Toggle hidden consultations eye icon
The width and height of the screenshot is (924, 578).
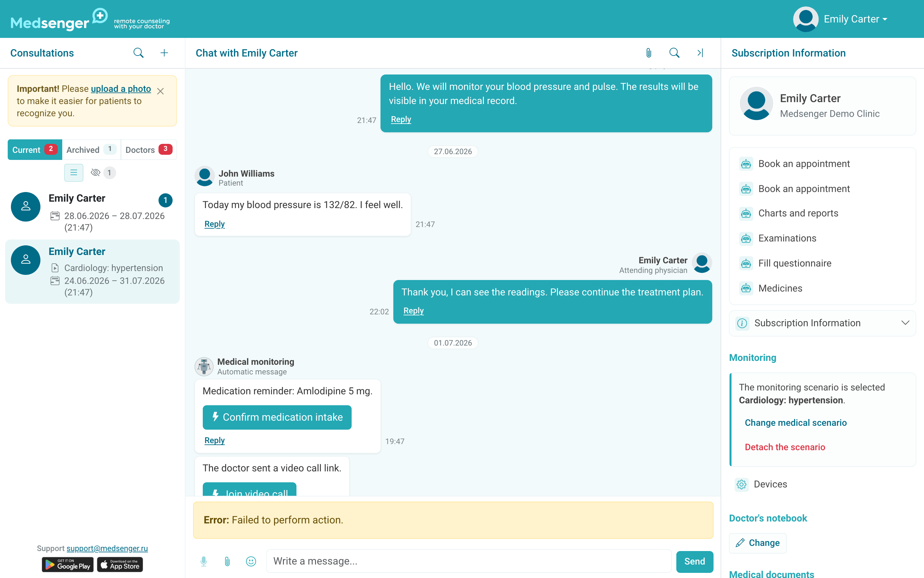click(x=96, y=173)
